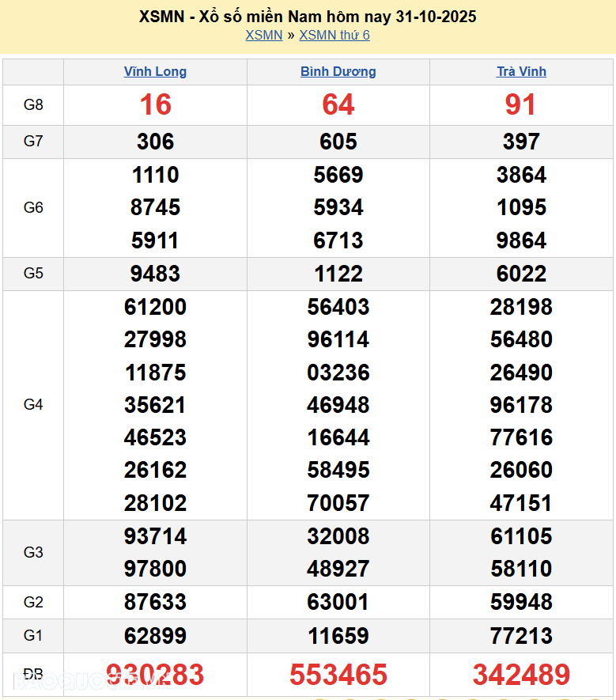Select Trà Vinh G2 number 59948
Image resolution: width=616 pixels, height=700 pixels.
521,602
